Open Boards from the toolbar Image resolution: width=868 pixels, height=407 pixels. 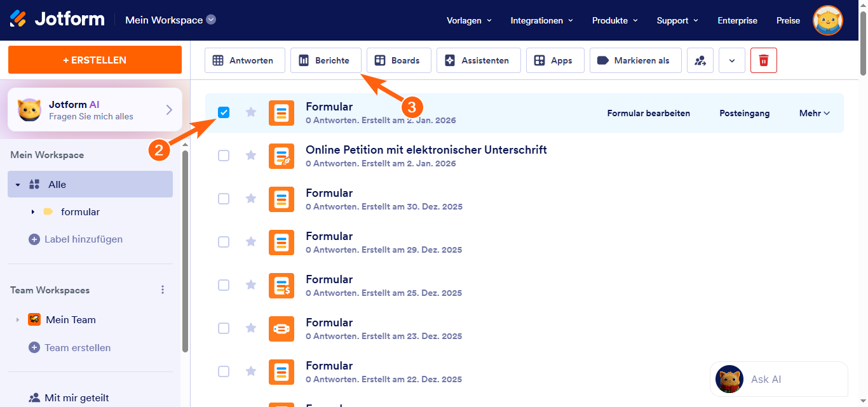pyautogui.click(x=398, y=60)
